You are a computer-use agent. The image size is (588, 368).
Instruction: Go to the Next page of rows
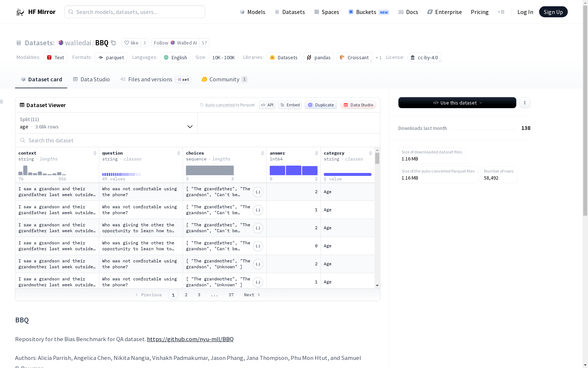[252, 295]
